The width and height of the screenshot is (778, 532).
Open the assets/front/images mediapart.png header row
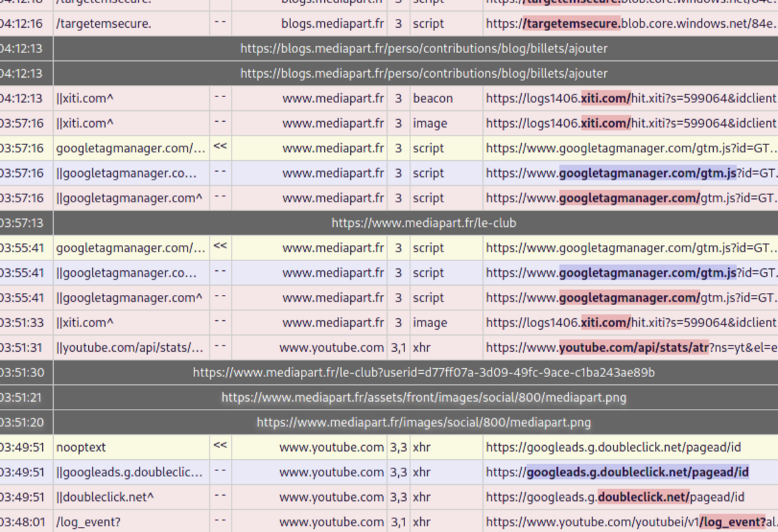423,397
